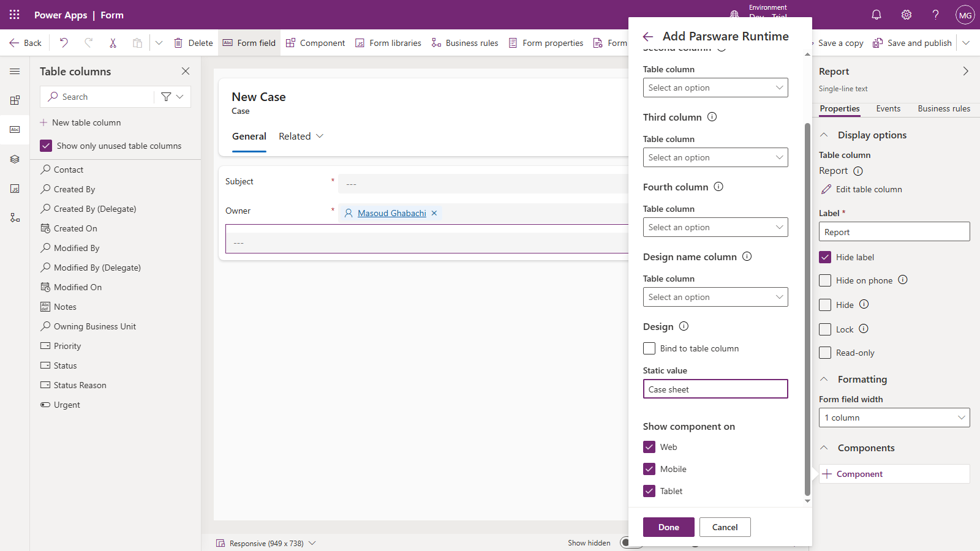This screenshot has height=551, width=980.
Task: Open Fourth column table column dropdown
Action: pos(715,227)
